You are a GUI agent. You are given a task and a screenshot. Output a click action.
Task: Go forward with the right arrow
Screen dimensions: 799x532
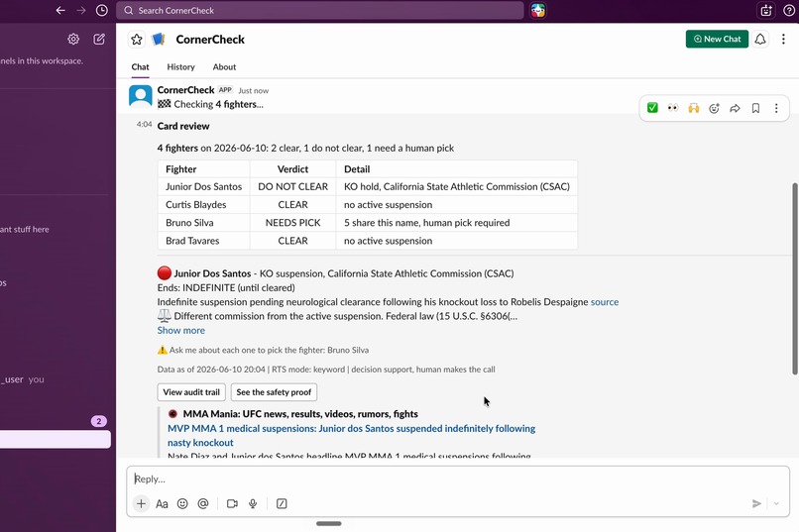point(81,10)
